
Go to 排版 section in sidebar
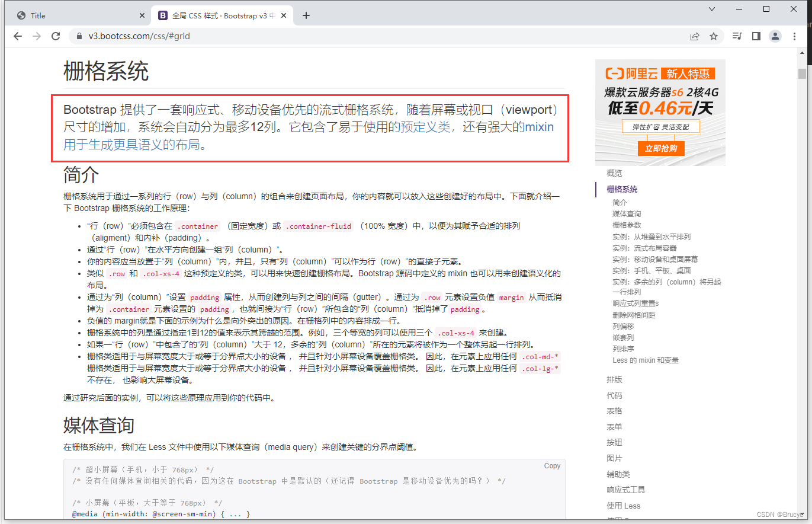coord(614,379)
